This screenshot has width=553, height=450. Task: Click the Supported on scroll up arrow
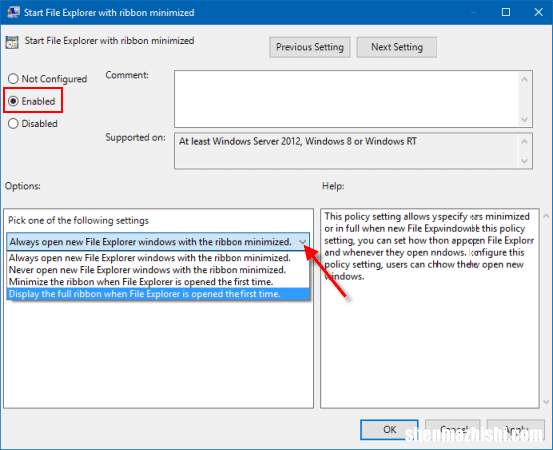coord(524,141)
